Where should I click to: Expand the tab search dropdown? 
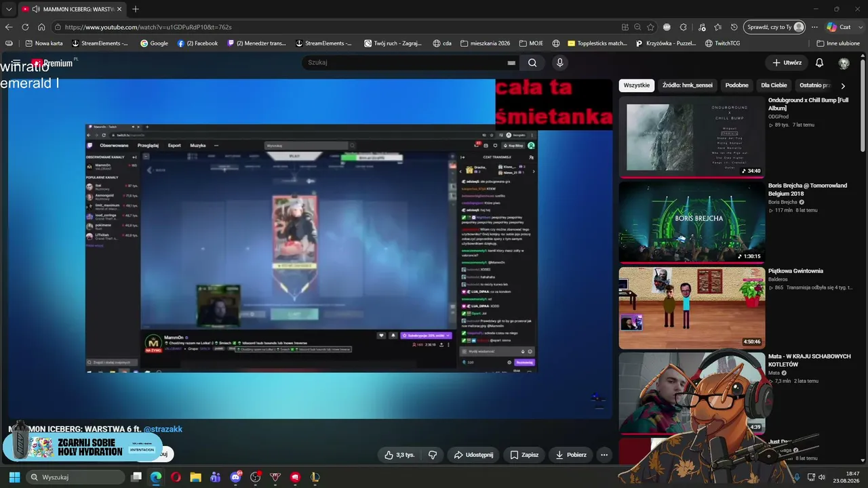(x=9, y=9)
